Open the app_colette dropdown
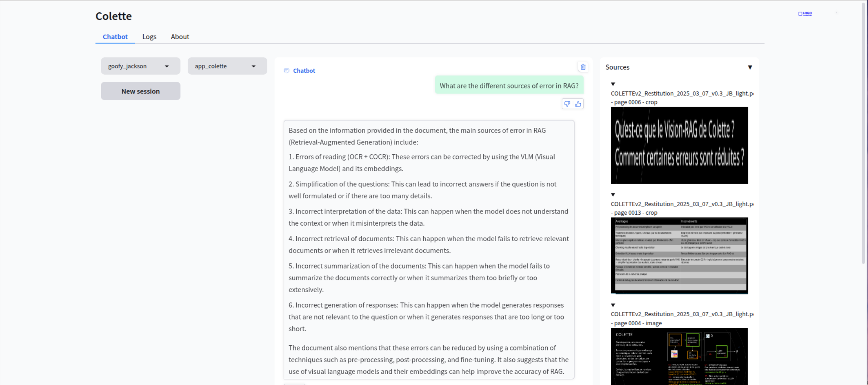This screenshot has width=868, height=385. click(227, 66)
